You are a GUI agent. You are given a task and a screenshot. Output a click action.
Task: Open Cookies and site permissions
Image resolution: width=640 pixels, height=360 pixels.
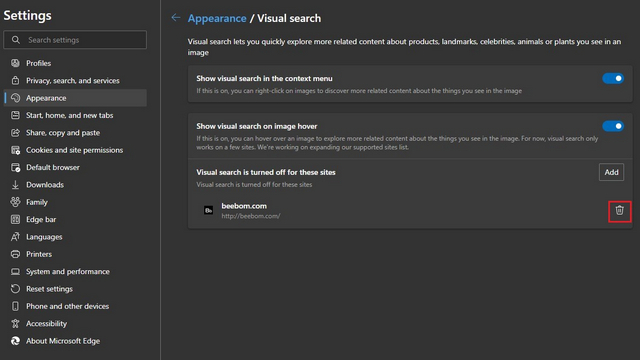tap(75, 150)
